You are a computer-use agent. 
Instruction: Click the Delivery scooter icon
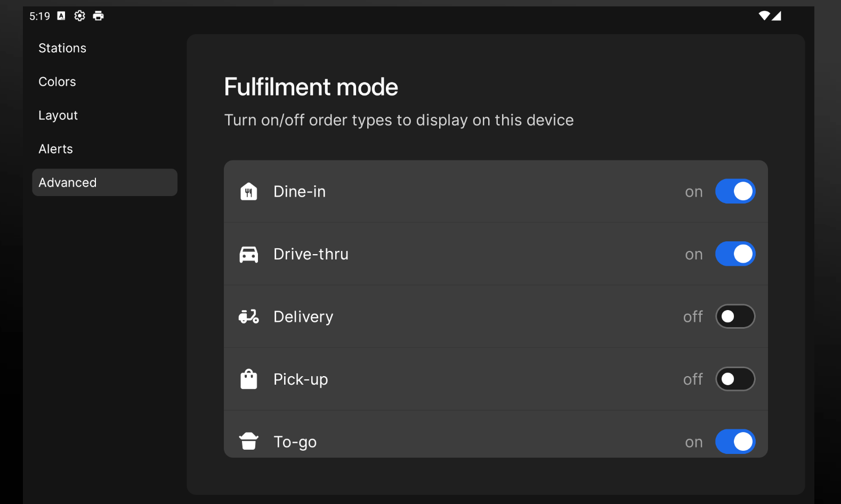click(248, 317)
